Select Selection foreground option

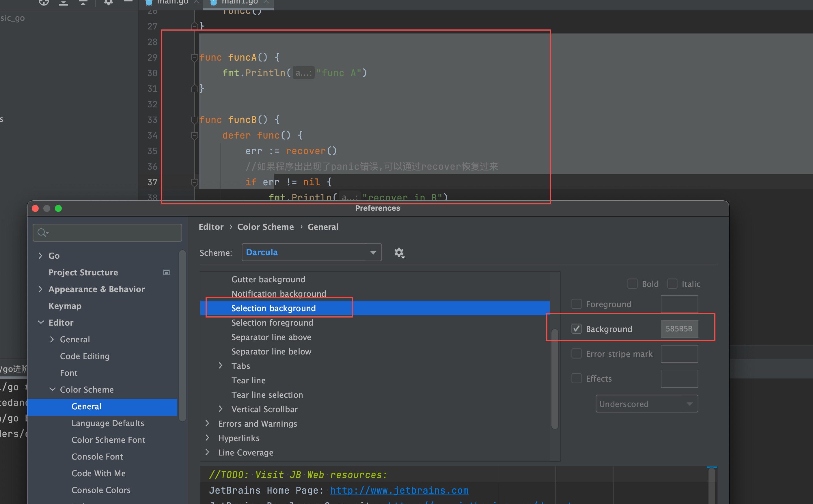click(272, 323)
